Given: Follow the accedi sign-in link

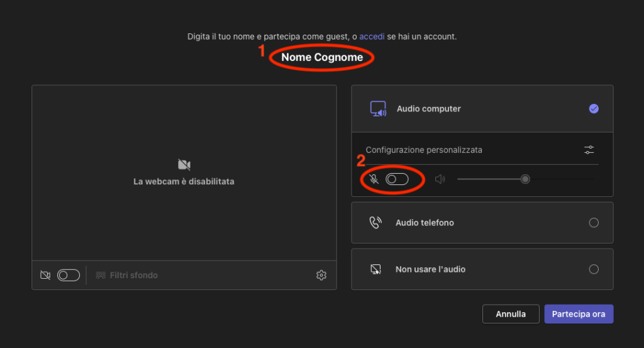Looking at the screenshot, I should pos(372,36).
